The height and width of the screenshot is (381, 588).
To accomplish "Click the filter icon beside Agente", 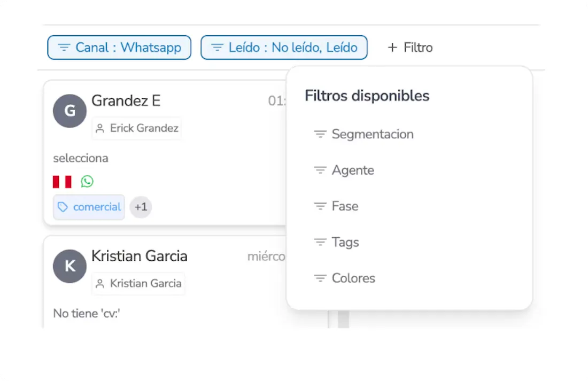I will click(x=320, y=170).
